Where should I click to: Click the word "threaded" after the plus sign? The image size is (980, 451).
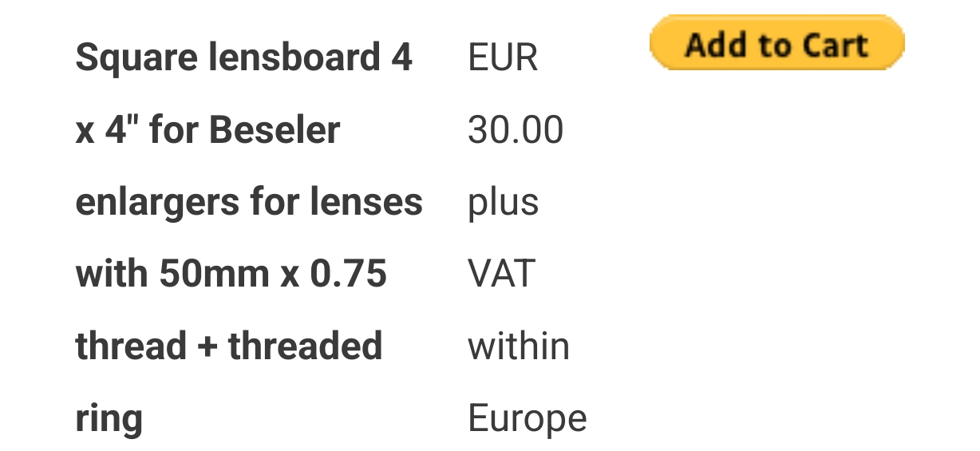pos(306,346)
